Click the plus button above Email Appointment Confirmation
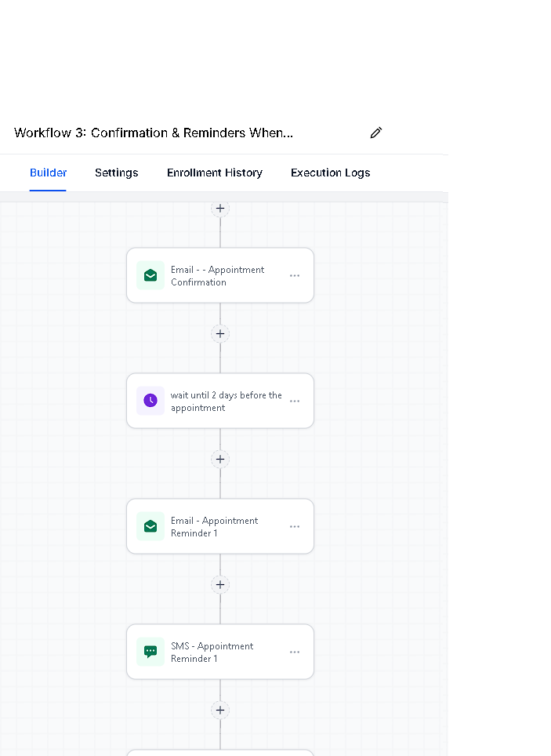The image size is (551, 756). [220, 209]
